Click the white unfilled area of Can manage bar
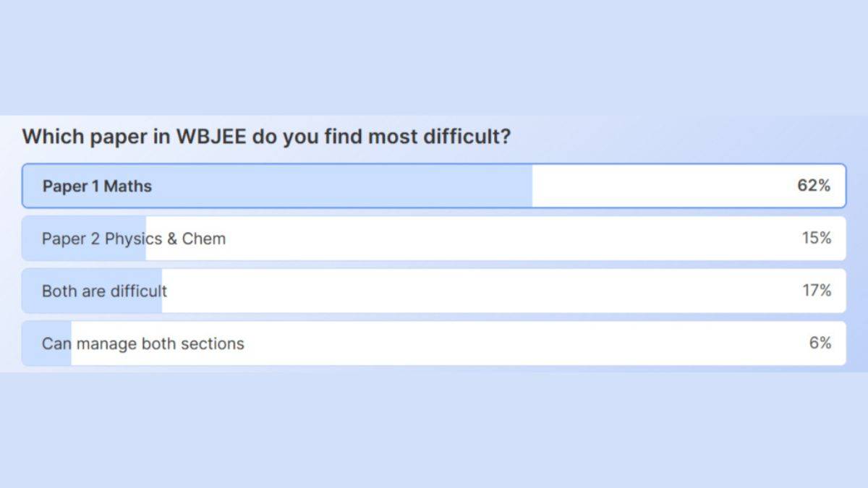 tap(506, 343)
